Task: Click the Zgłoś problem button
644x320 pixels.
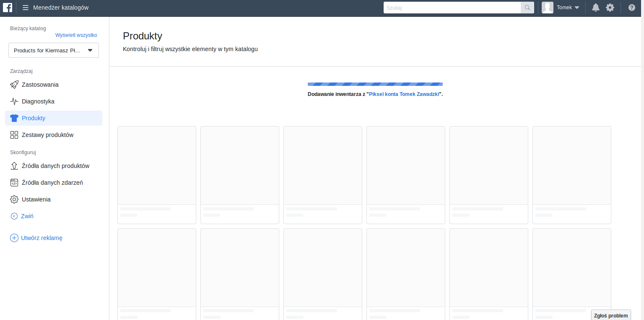Action: click(611, 315)
